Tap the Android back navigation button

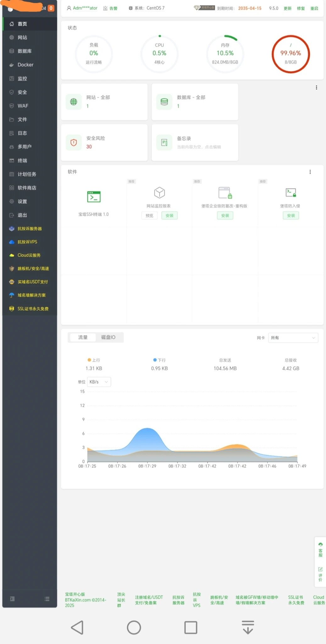pyautogui.click(x=77, y=627)
